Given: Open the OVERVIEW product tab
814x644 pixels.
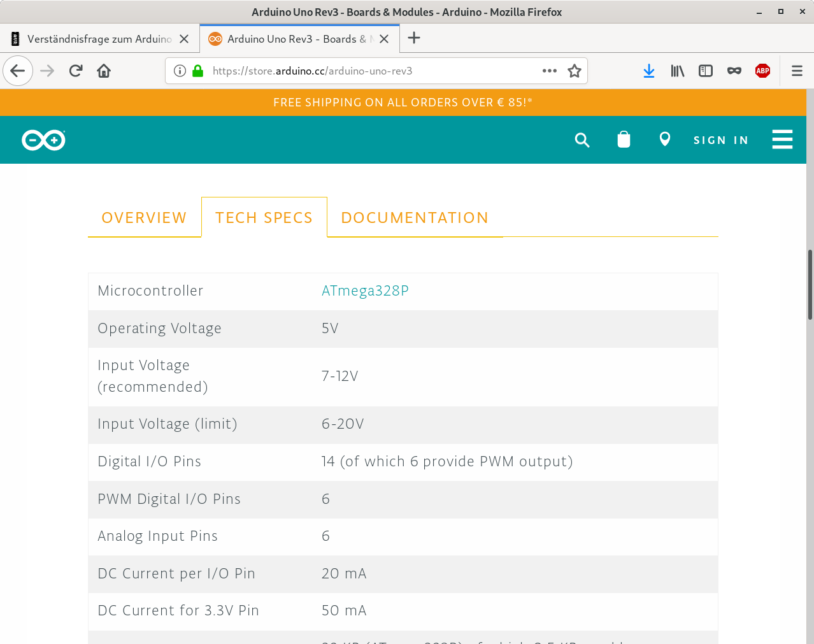Looking at the screenshot, I should [145, 218].
